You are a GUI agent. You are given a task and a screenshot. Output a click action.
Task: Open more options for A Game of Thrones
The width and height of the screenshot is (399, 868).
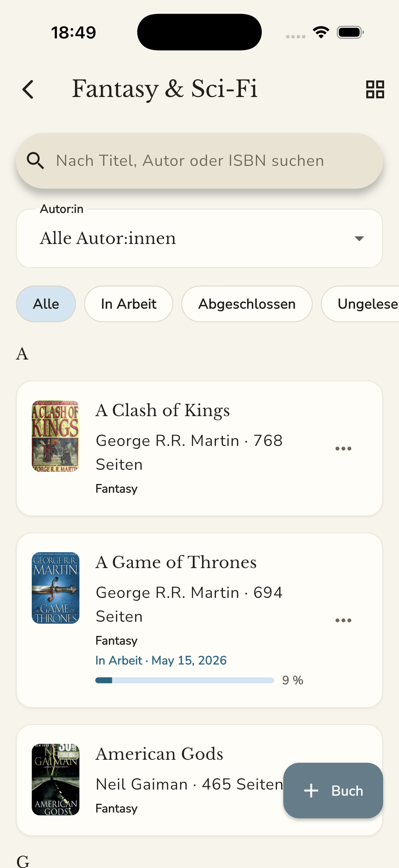[343, 620]
